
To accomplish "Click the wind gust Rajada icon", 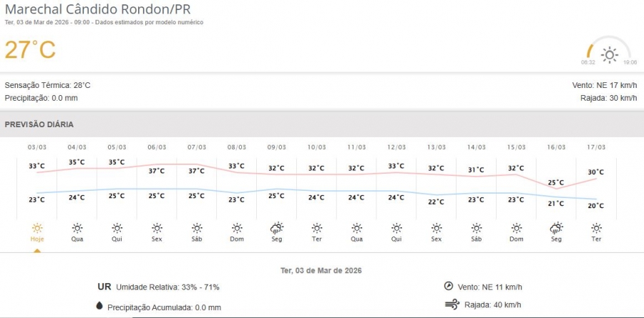I will click(451, 304).
